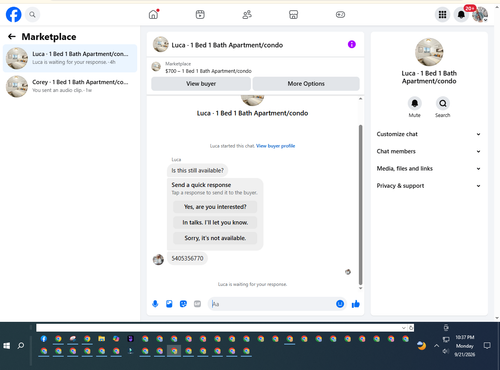The height and width of the screenshot is (370, 500).
Task: Send 'Yes, are you interested?' quick response
Action: pyautogui.click(x=215, y=207)
